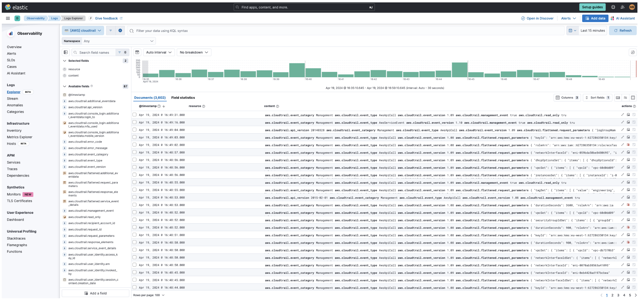Toggle fullscreen mode for the documents table
Image resolution: width=644 pixels, height=303 pixels.
click(633, 98)
